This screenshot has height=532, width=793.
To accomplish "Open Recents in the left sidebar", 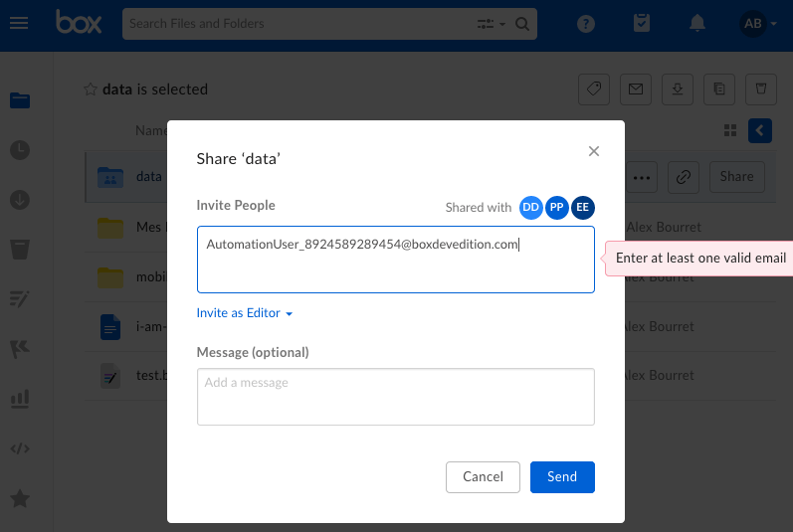I will (20, 150).
